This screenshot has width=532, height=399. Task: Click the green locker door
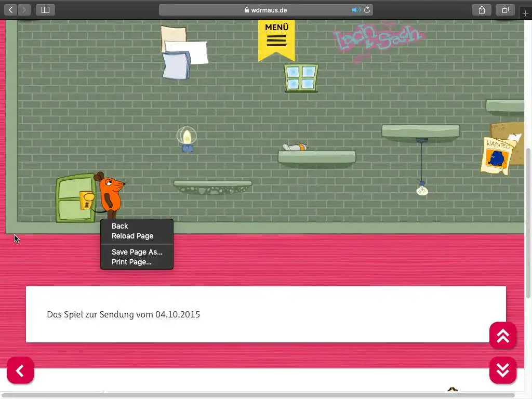(76, 198)
